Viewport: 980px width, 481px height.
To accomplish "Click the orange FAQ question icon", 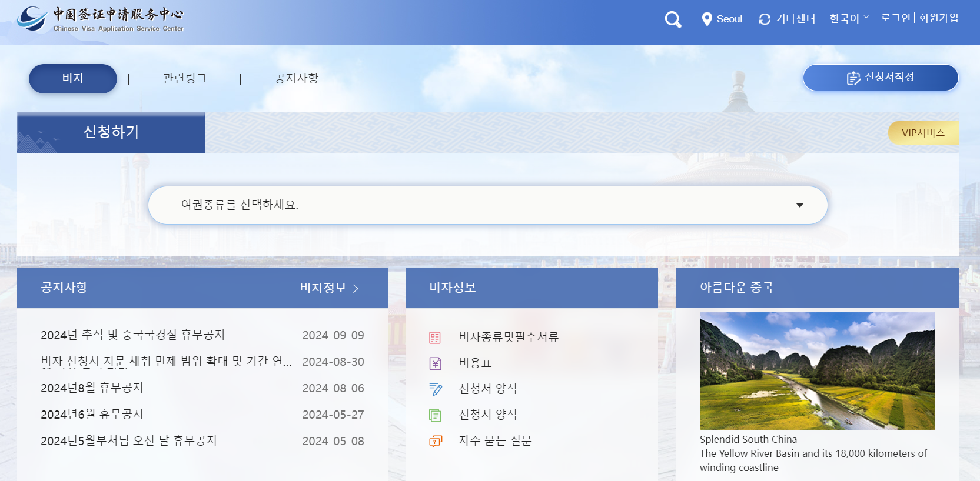I will pyautogui.click(x=435, y=441).
